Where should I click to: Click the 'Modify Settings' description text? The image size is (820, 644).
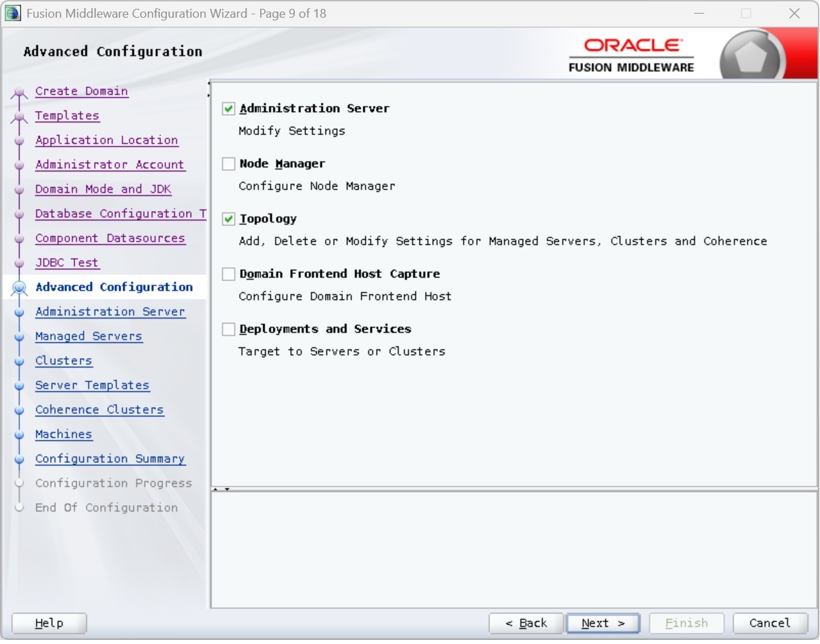click(x=292, y=131)
